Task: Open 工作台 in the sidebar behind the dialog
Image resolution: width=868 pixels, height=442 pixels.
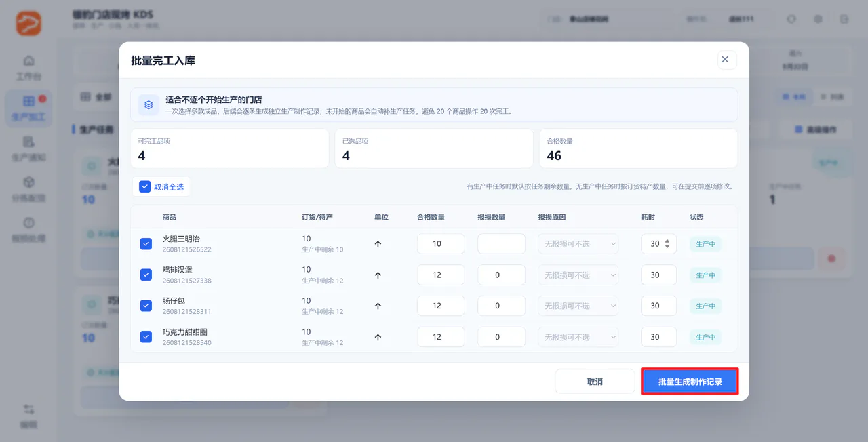Action: 29,67
